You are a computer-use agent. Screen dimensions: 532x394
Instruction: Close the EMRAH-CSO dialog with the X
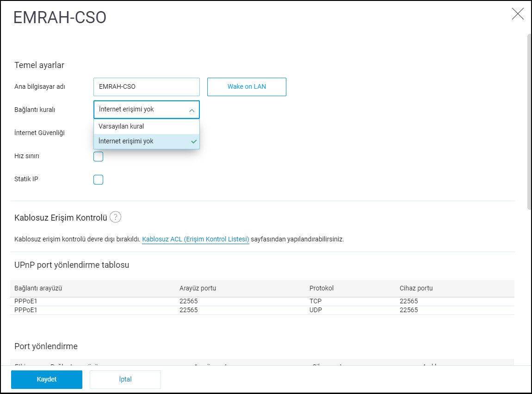(x=518, y=14)
